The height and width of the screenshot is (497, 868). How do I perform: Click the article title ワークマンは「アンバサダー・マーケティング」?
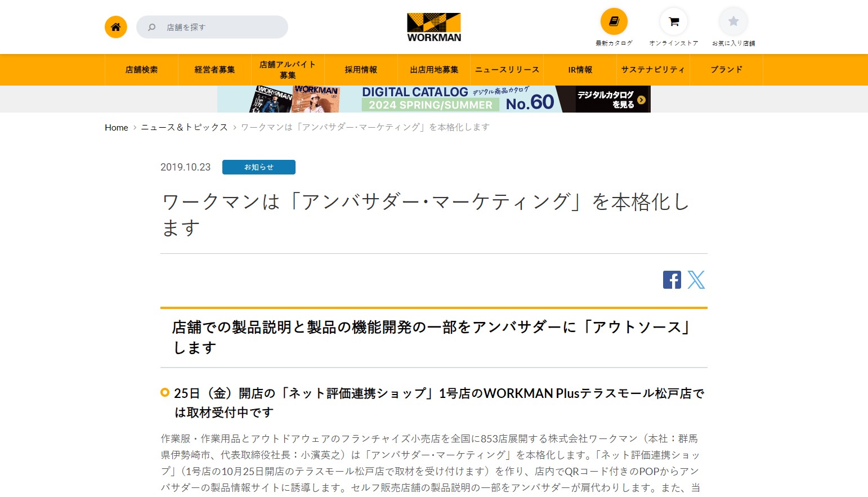click(x=426, y=214)
